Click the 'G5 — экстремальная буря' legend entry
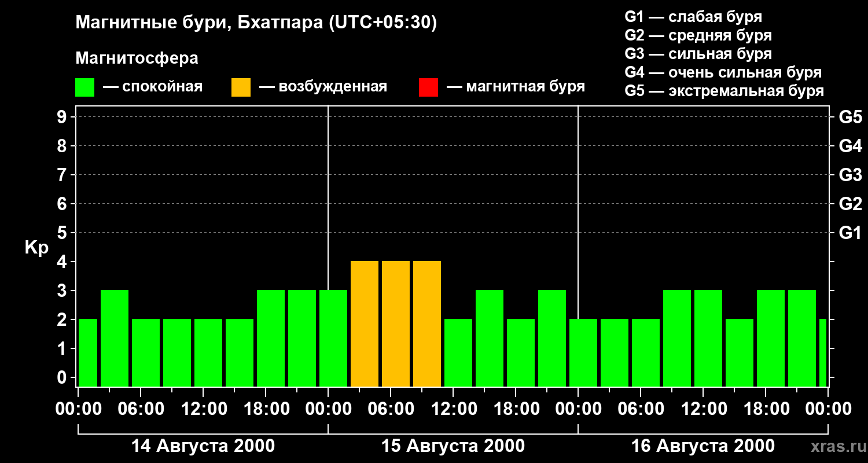868x463 pixels. coord(724,91)
